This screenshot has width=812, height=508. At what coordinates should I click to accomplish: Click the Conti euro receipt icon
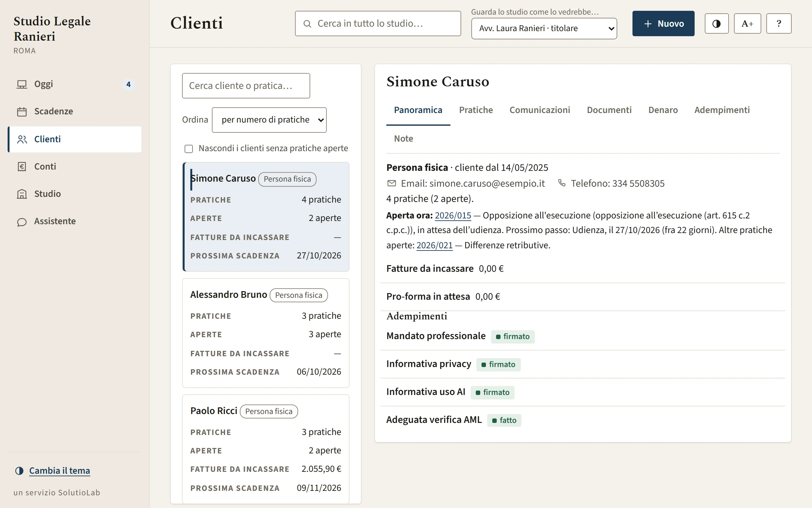(x=22, y=167)
